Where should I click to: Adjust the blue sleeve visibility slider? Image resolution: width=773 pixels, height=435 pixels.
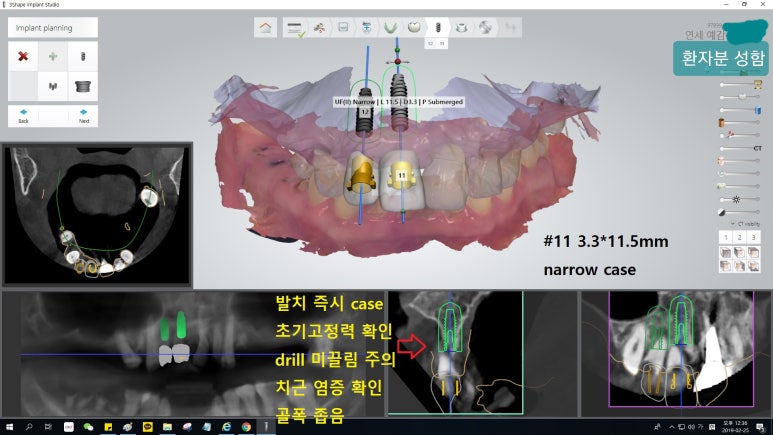click(x=740, y=110)
